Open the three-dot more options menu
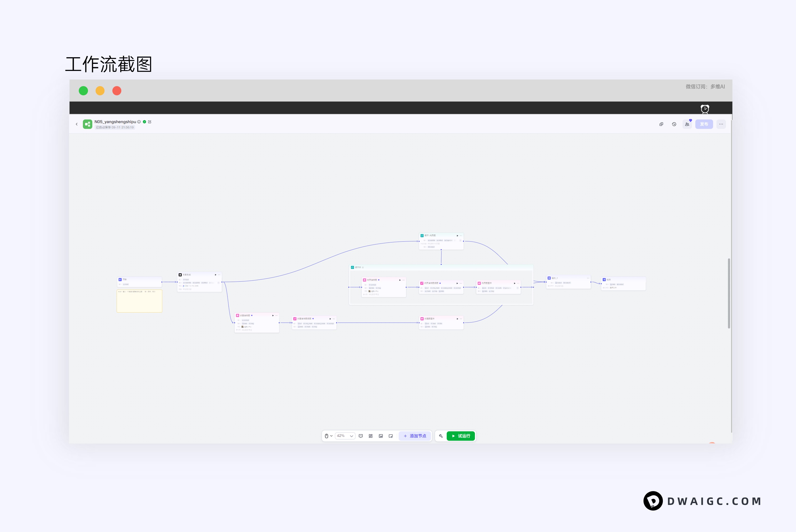The width and height of the screenshot is (796, 532). click(721, 124)
